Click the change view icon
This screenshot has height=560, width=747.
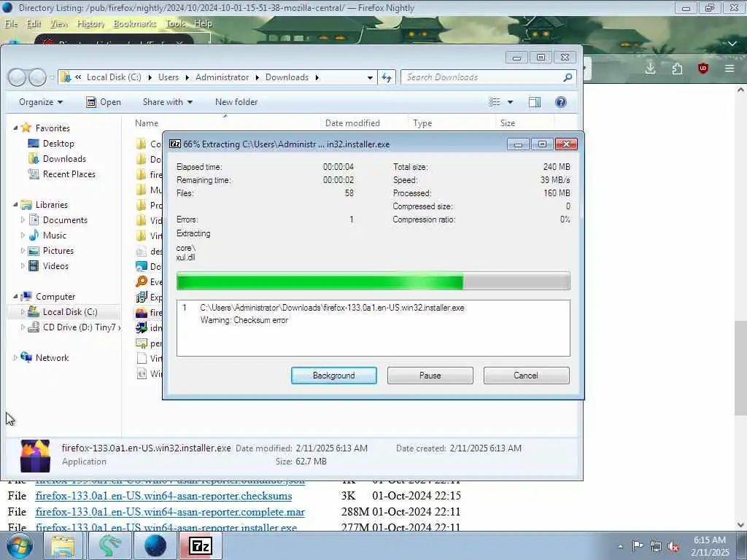pos(495,102)
